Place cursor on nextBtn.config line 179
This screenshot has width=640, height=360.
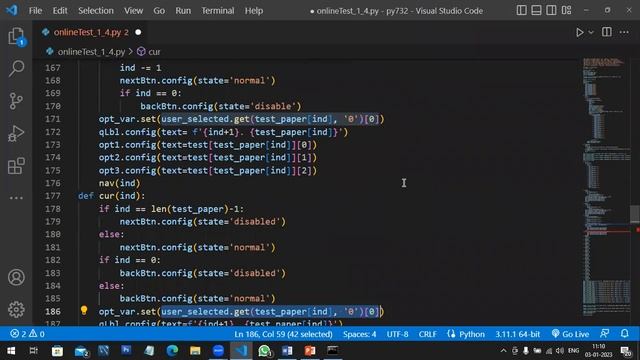tap(202, 222)
